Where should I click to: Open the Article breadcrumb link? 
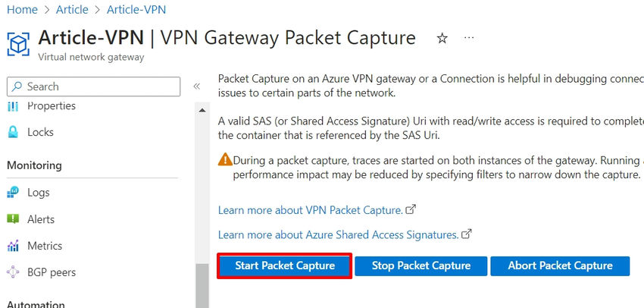tap(72, 9)
